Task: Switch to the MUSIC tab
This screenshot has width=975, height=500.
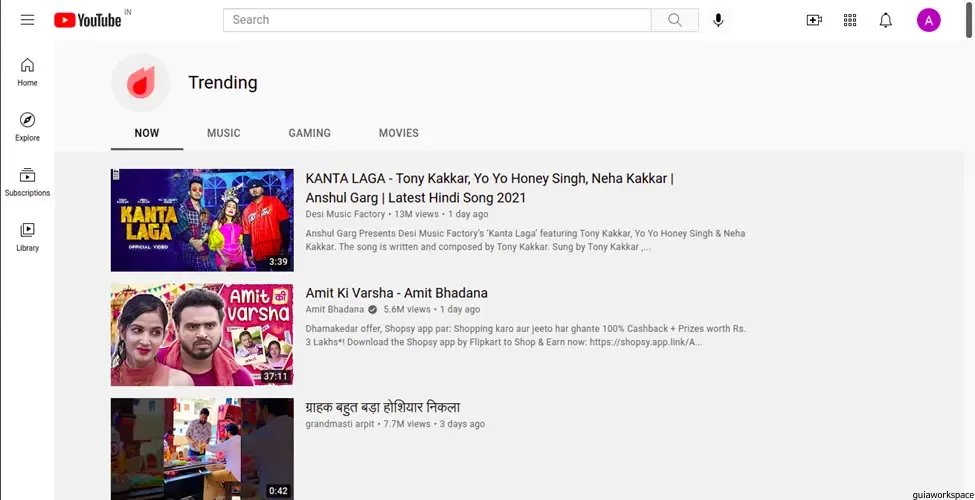Action: 224,132
